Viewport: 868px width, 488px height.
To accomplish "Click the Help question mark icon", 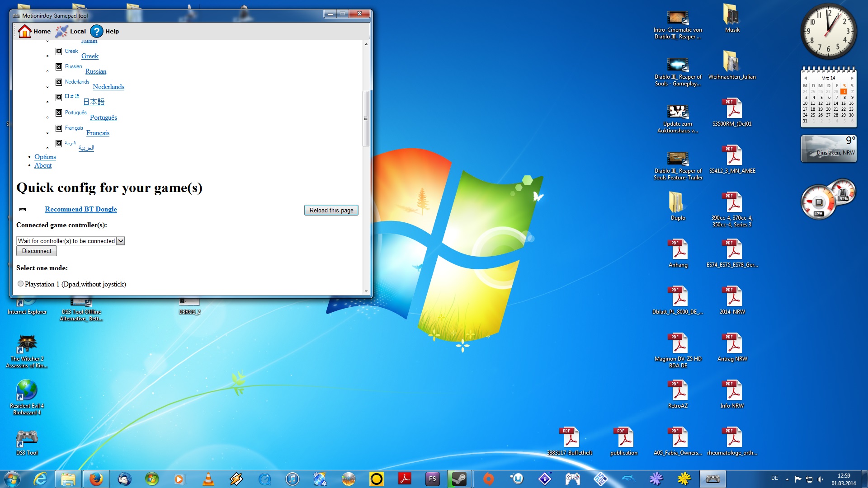I will tap(96, 31).
